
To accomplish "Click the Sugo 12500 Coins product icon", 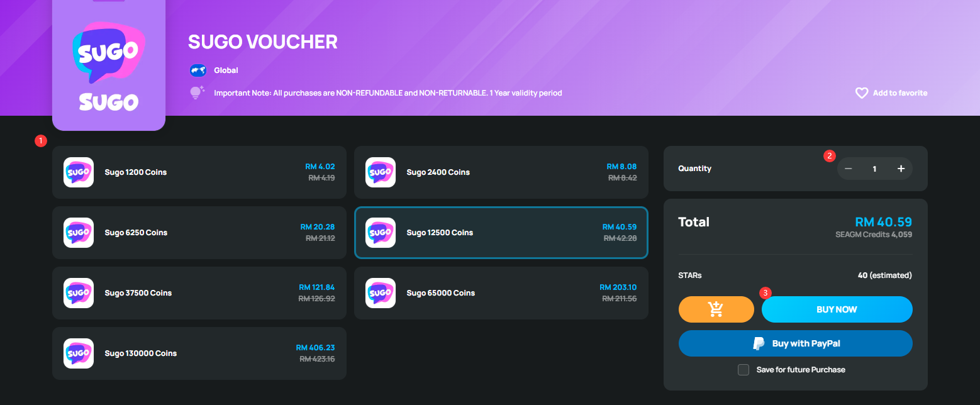I will pyautogui.click(x=381, y=233).
